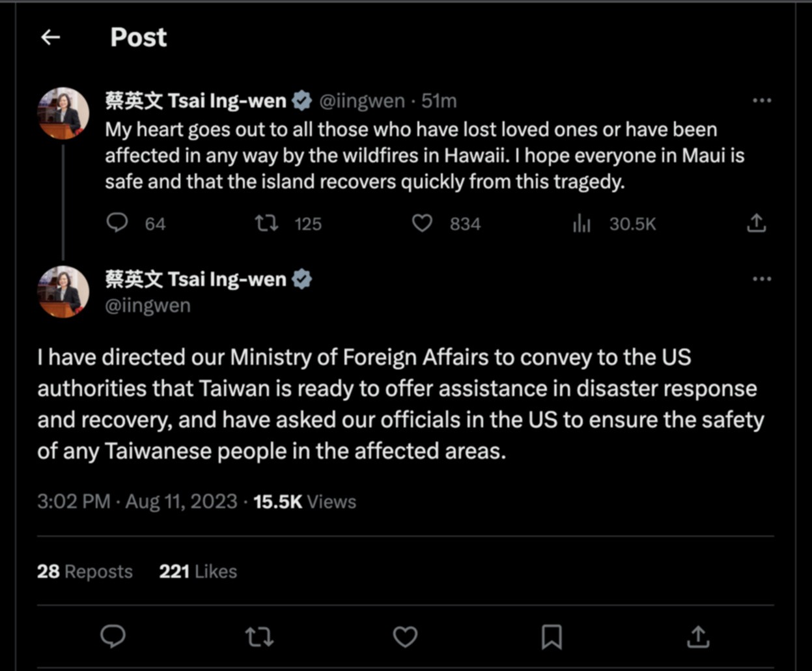The image size is (812, 671).
Task: Click the back arrow beside Post
Action: 51,37
